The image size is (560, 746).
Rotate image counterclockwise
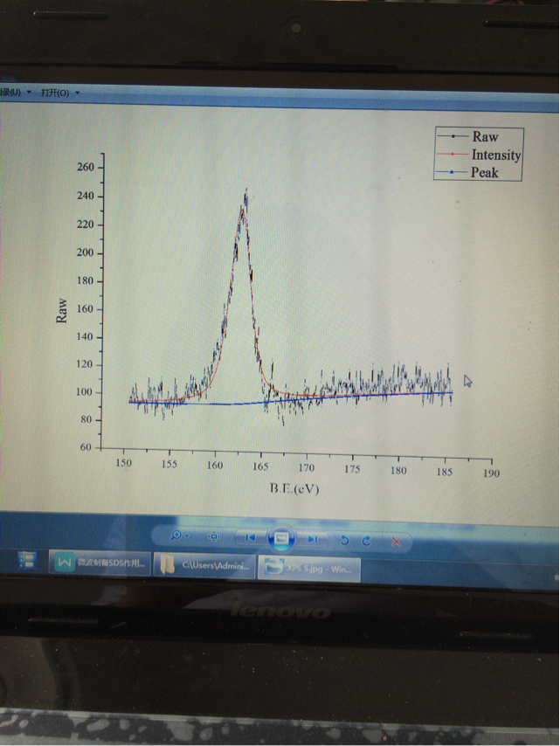pos(344,540)
